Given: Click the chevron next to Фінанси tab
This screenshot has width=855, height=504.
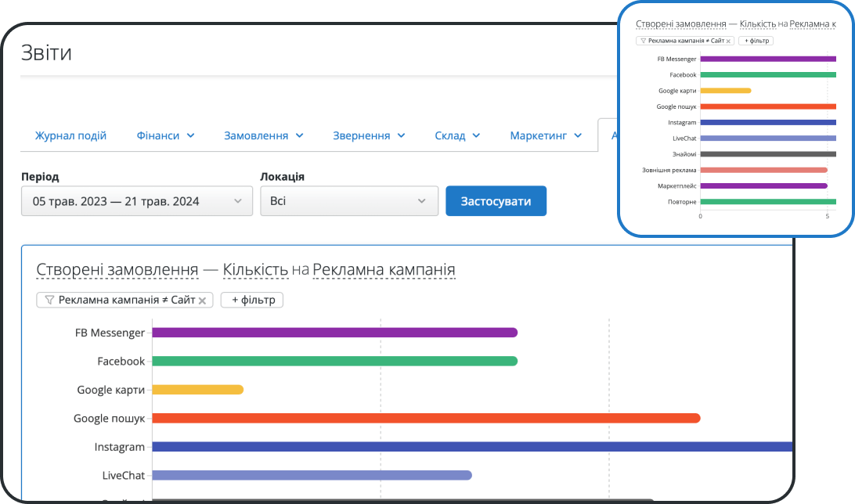Looking at the screenshot, I should click(x=190, y=136).
